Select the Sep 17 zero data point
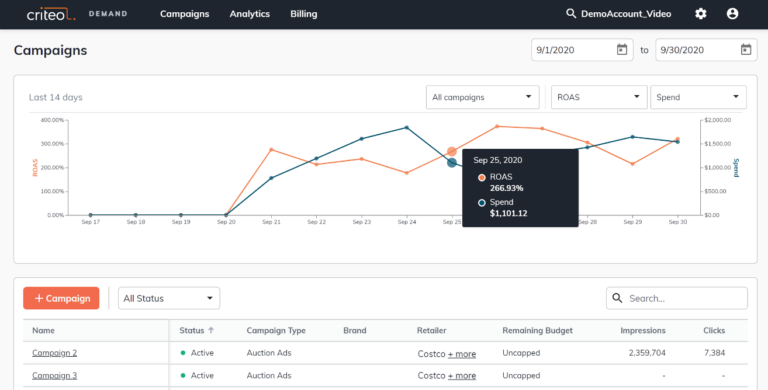Screen dimensions: 768x390 pyautogui.click(x=91, y=215)
